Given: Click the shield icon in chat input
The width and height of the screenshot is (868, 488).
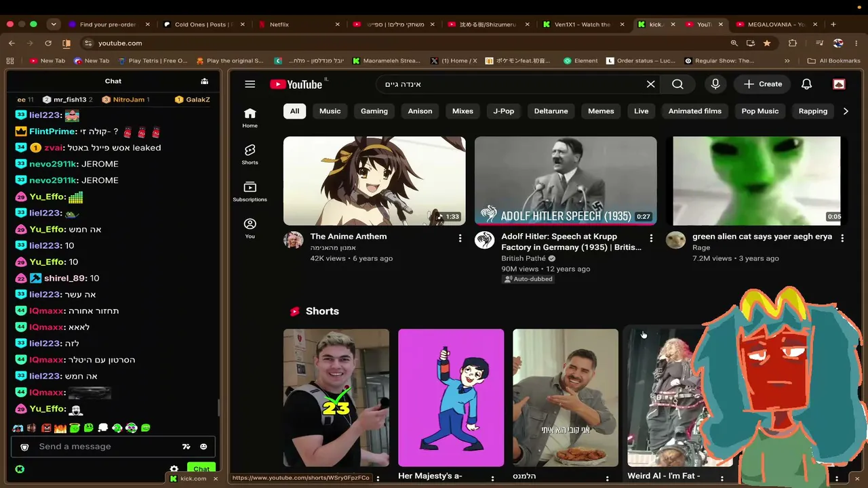Looking at the screenshot, I should click(x=25, y=447).
